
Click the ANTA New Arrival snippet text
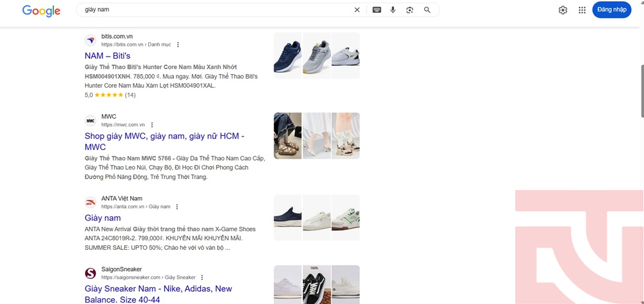click(x=170, y=239)
